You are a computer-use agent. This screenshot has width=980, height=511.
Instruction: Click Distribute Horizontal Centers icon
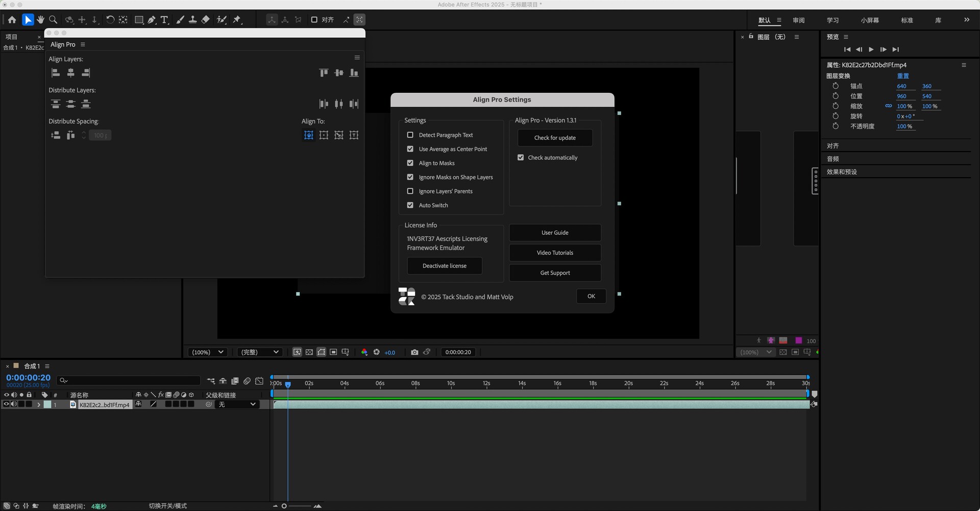tap(338, 104)
